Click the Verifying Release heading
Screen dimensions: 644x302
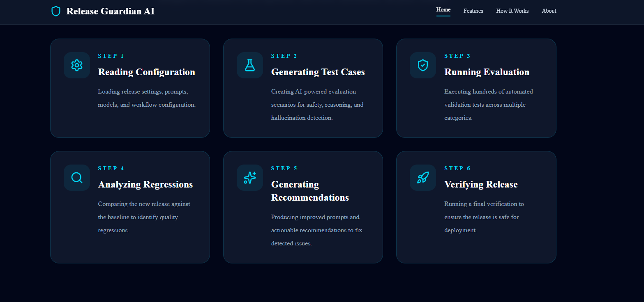481,185
